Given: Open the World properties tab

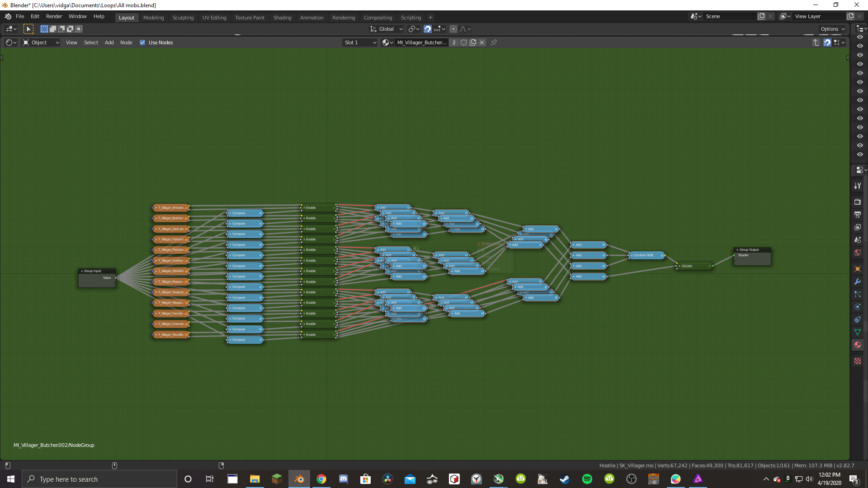Looking at the screenshot, I should click(858, 253).
